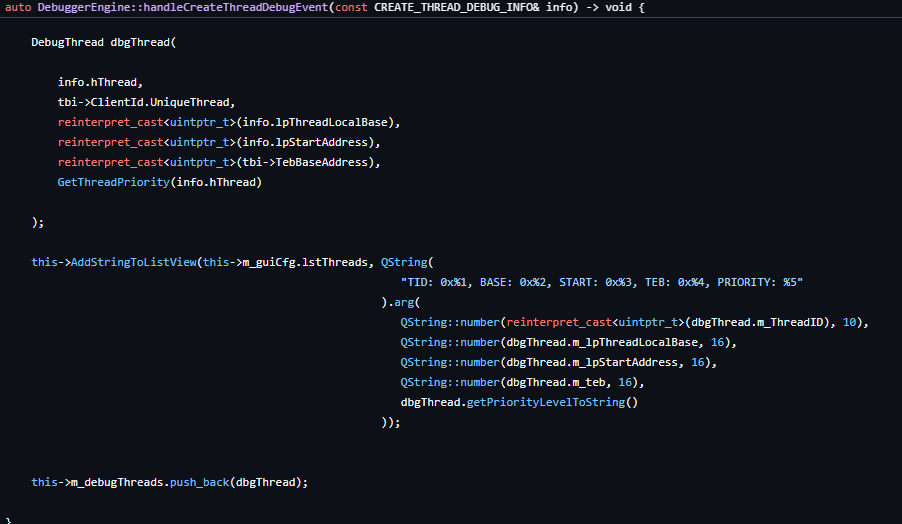The width and height of the screenshot is (902, 524).
Task: Click the '-> void {' return type
Action: pos(616,7)
